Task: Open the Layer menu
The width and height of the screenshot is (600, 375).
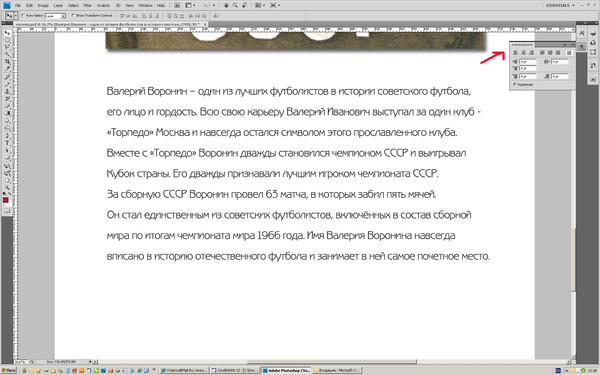Action: [x=58, y=5]
